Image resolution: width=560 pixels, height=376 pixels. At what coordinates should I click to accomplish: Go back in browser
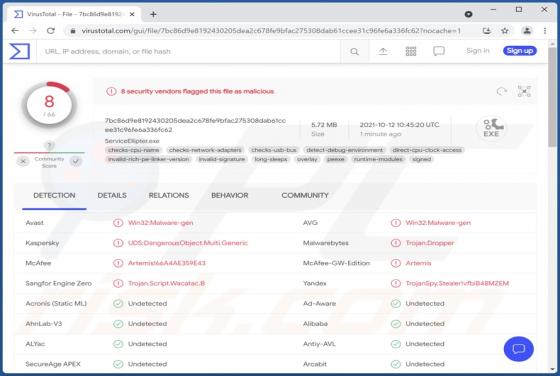click(15, 31)
